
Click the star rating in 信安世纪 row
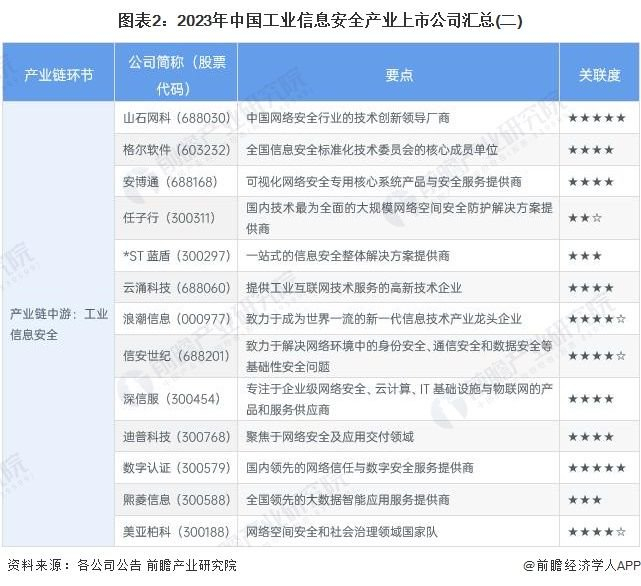click(597, 356)
